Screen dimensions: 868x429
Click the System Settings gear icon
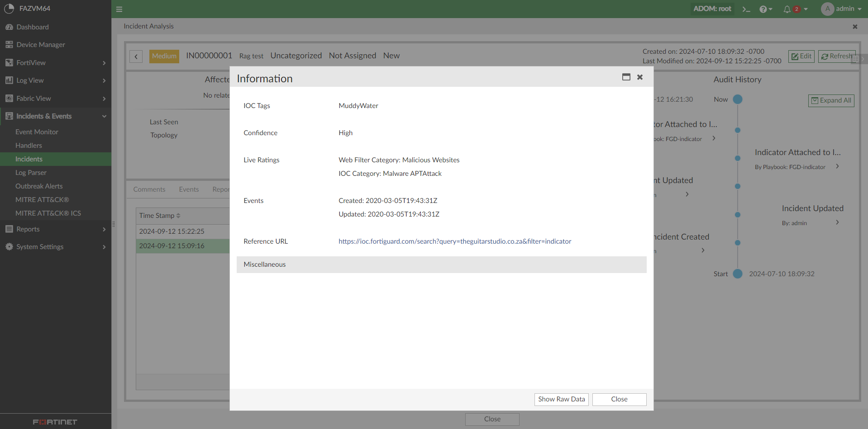click(9, 247)
